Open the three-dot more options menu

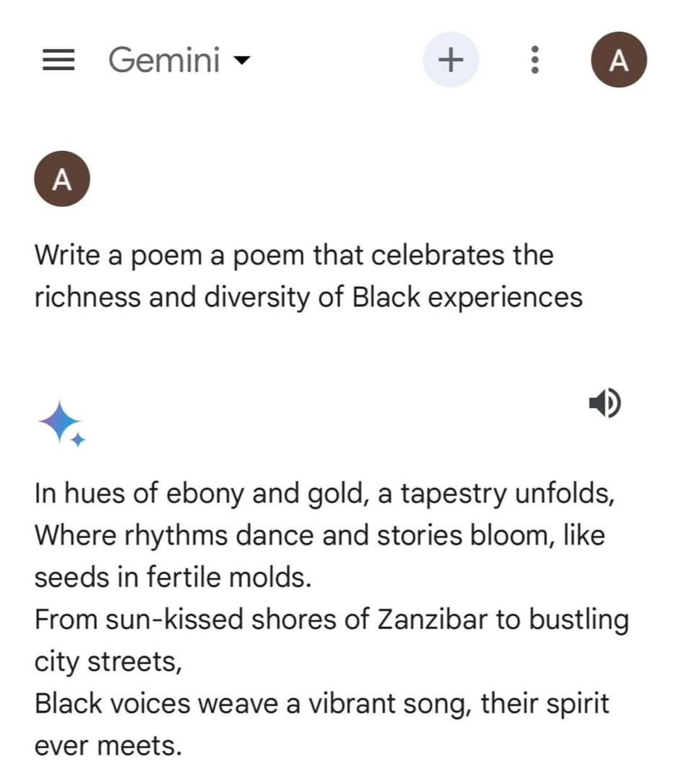pyautogui.click(x=534, y=60)
